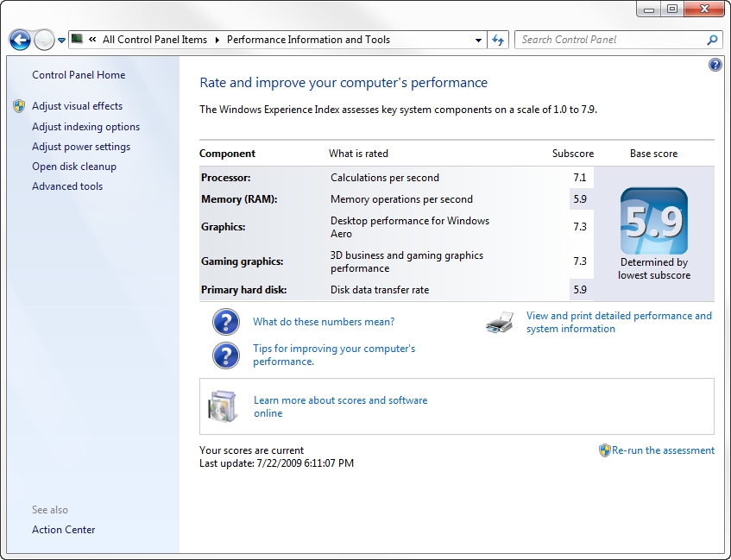Click Memory (RAM) subscore 5.9
The height and width of the screenshot is (560, 731).
point(579,199)
